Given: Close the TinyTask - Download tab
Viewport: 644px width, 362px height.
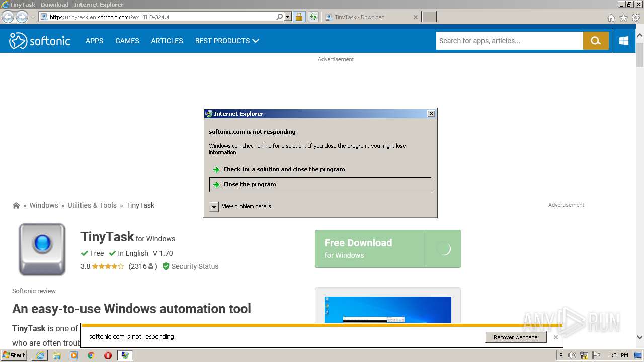Looking at the screenshot, I should [x=415, y=17].
